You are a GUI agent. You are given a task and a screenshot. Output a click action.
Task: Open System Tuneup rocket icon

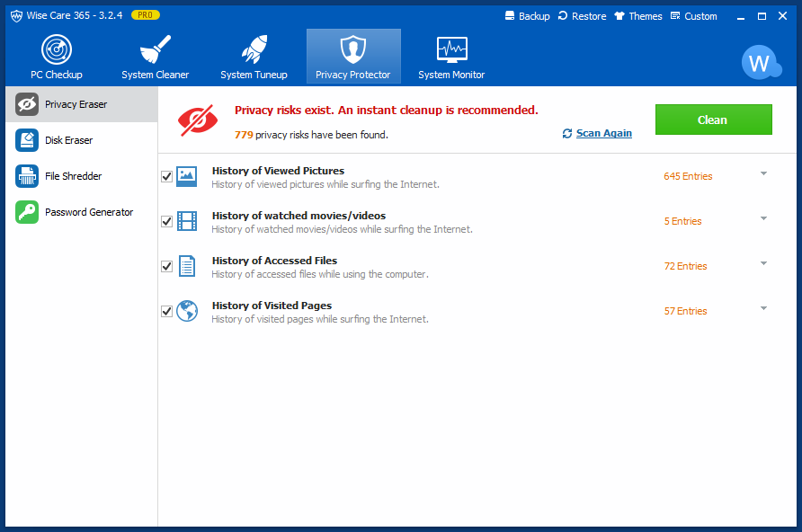254,49
